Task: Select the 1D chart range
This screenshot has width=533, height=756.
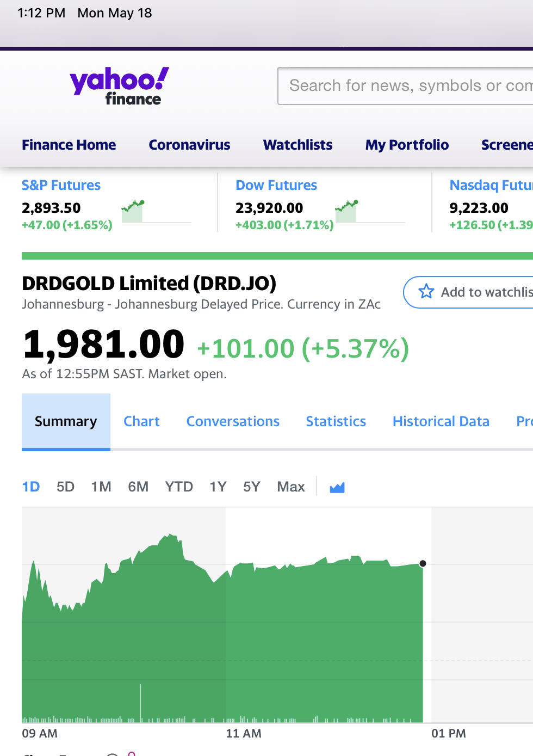Action: (31, 487)
